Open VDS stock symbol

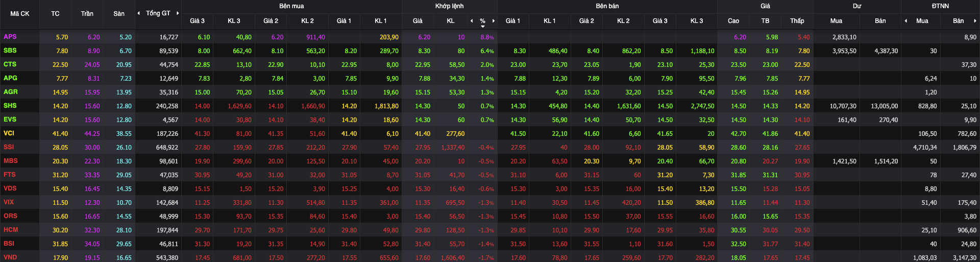click(x=10, y=188)
